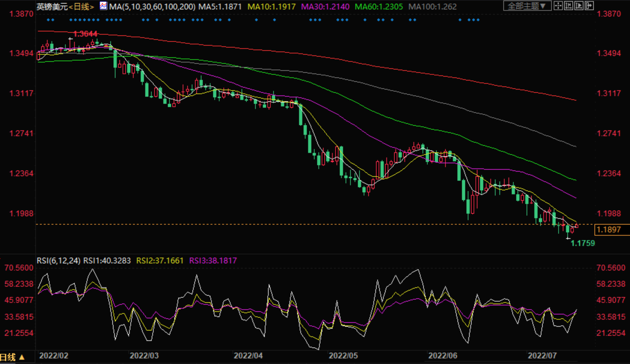Click the chart playback arrow icon
This screenshot has height=364, width=630.
pyautogui.click(x=579, y=6)
